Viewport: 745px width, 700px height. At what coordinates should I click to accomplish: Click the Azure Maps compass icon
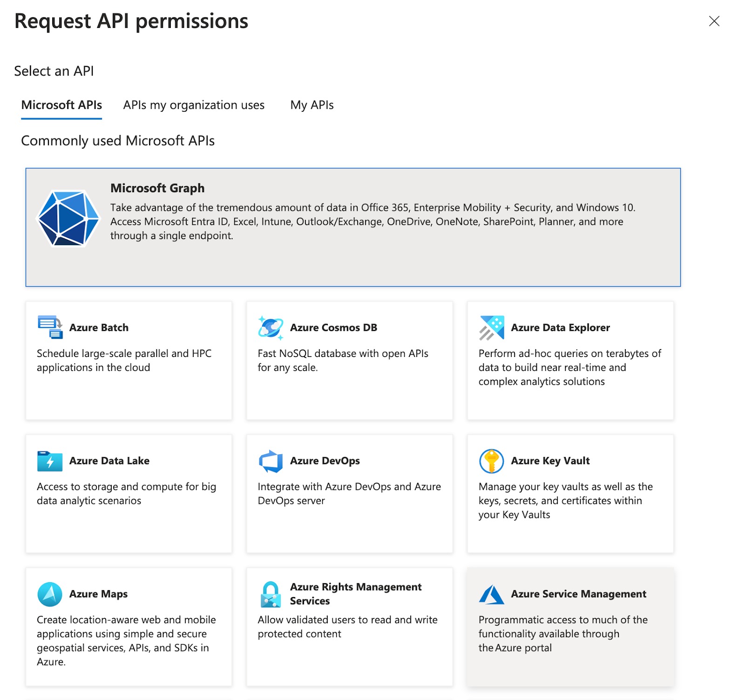click(x=50, y=594)
